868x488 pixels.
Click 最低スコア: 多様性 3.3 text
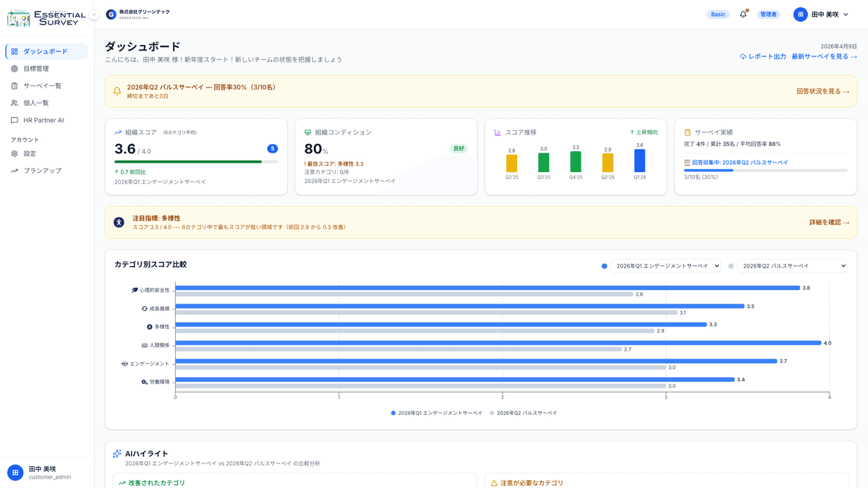pos(334,164)
